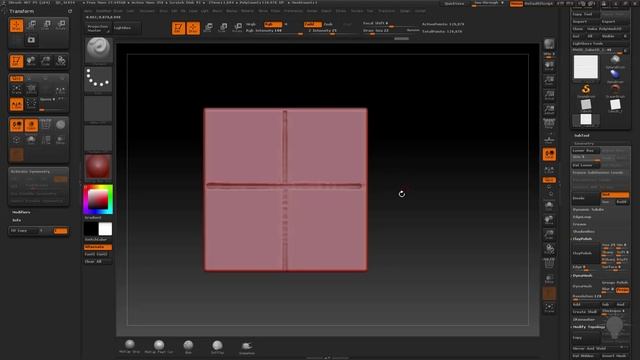Open the Tool menu
The image size is (640, 360).
(370, 11)
